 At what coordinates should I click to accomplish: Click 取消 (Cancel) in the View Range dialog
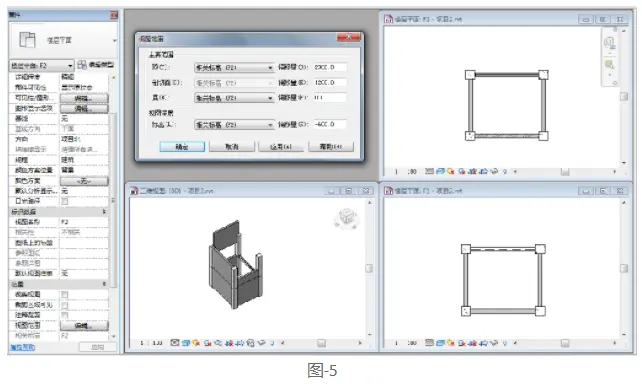click(x=232, y=147)
